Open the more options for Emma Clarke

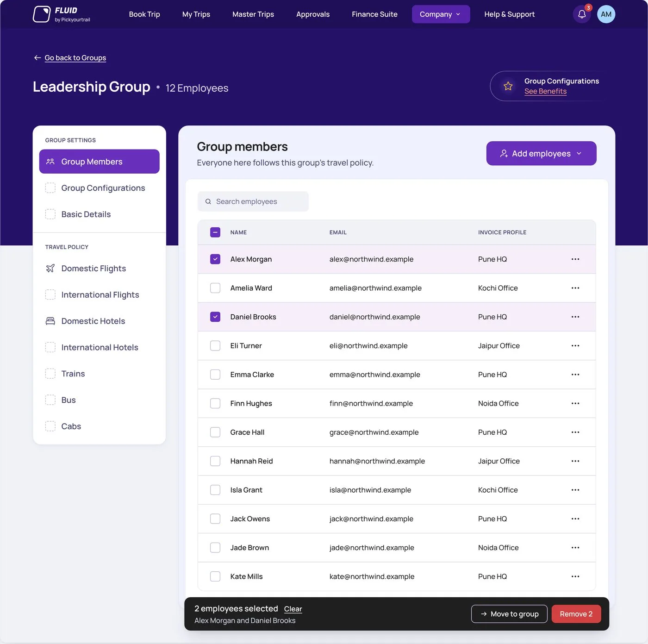coord(575,375)
